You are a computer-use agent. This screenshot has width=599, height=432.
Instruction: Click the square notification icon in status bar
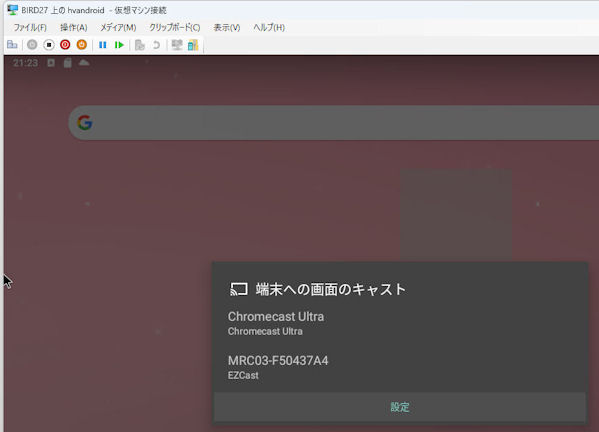click(x=51, y=63)
